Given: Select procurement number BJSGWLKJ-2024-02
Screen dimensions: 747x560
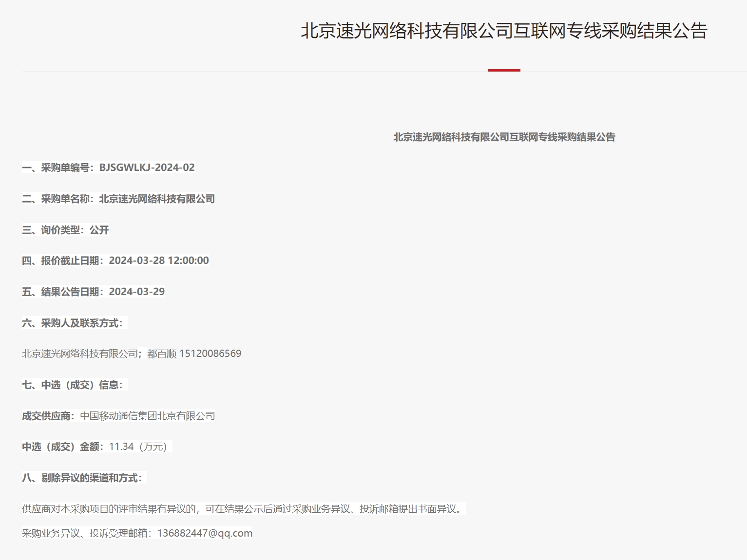Looking at the screenshot, I should click(147, 168).
